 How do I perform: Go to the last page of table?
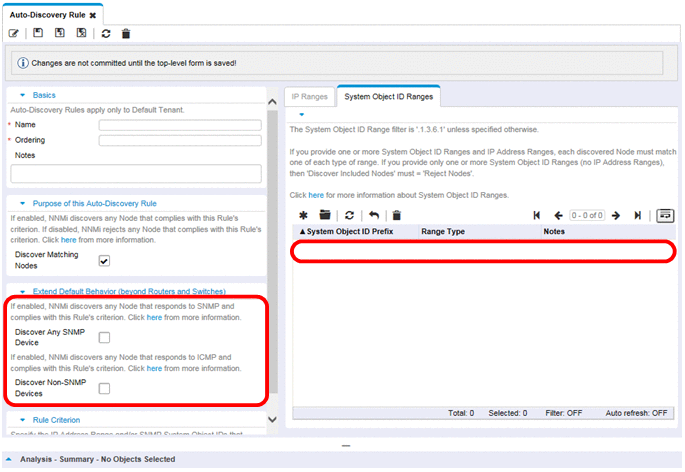click(637, 215)
